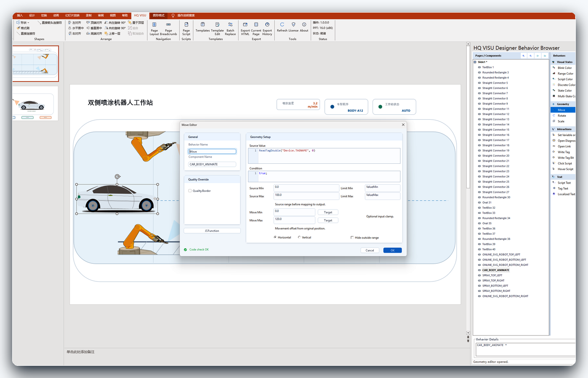Open the 图形格式 (Shape Format) tab
Viewport: 588px width, 378px height.
point(159,16)
